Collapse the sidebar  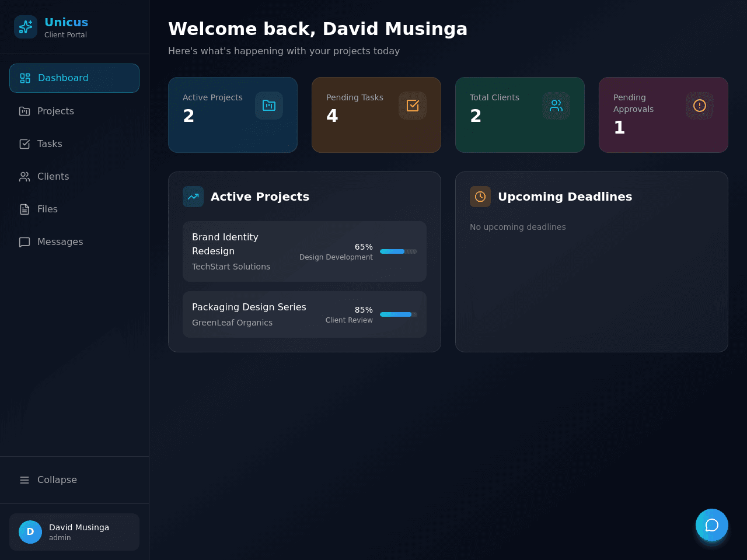[74, 480]
